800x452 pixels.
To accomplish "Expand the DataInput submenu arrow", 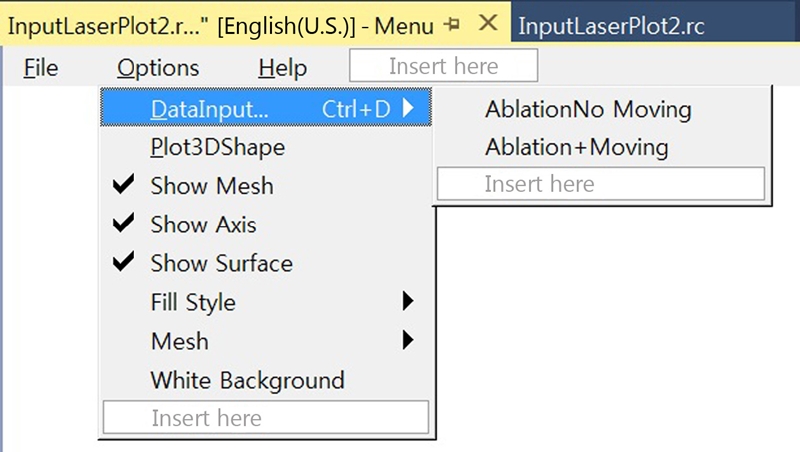I will [408, 108].
